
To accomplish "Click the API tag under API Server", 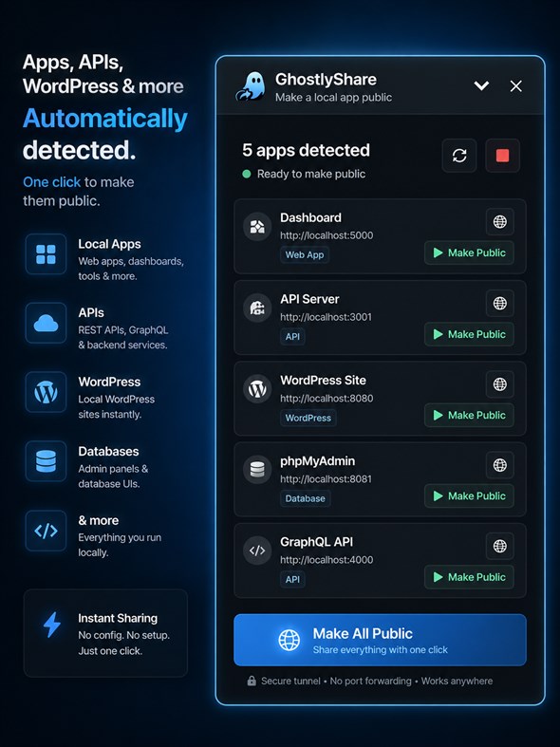I will [x=292, y=336].
